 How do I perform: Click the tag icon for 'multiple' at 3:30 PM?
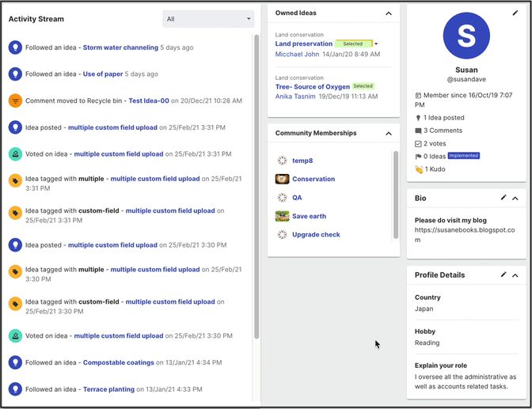pyautogui.click(x=15, y=271)
